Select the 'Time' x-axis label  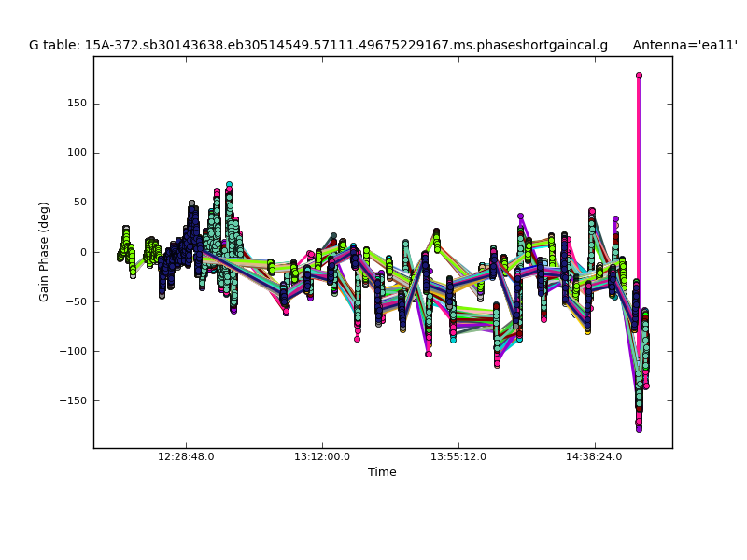click(x=382, y=472)
